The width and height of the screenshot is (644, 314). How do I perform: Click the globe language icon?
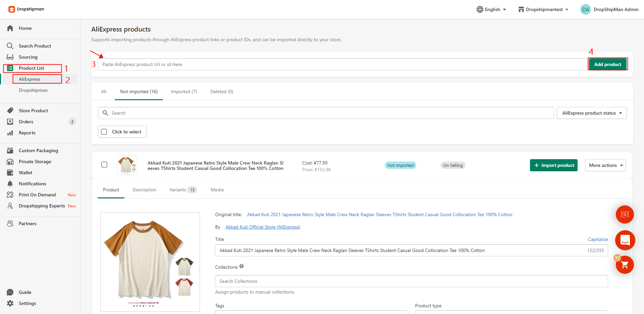coord(480,9)
